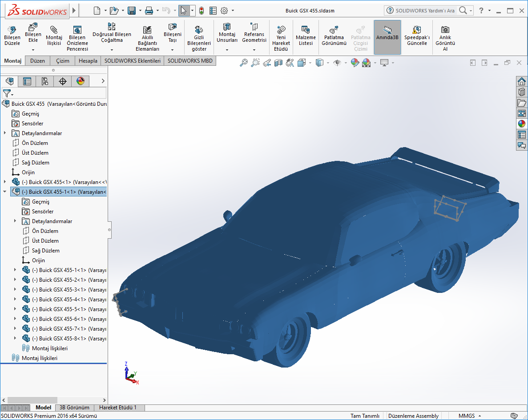Click edit appearance color sphere icon

click(355, 63)
